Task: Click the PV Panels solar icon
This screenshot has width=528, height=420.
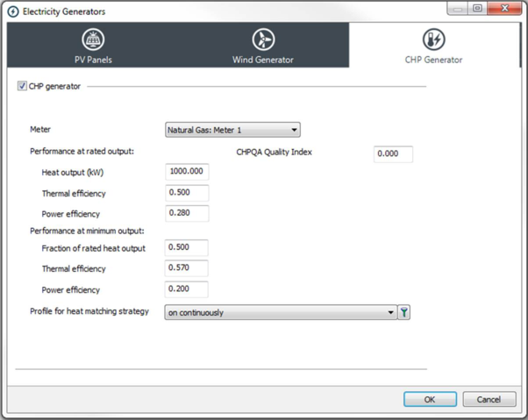Action: click(93, 39)
